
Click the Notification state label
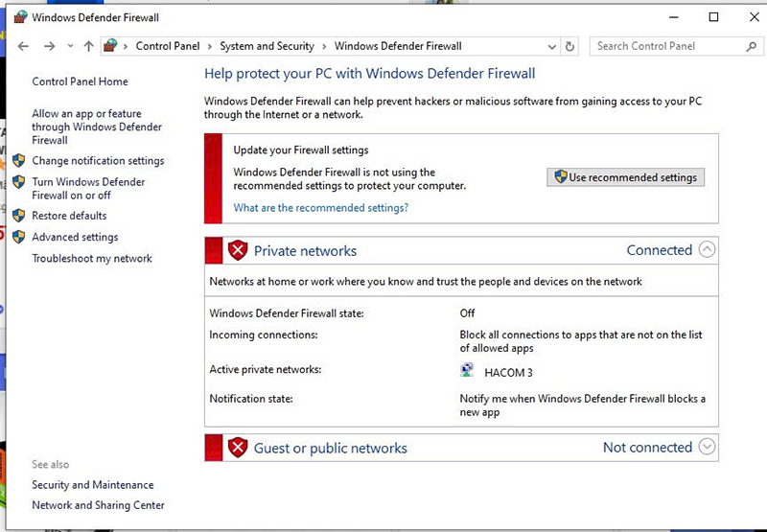251,399
